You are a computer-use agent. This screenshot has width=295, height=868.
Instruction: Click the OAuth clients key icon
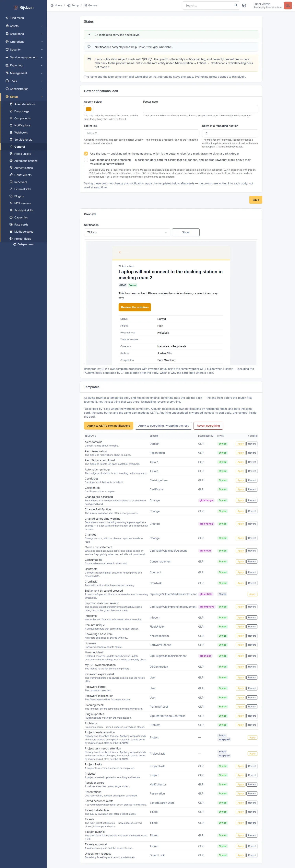pyautogui.click(x=11, y=175)
